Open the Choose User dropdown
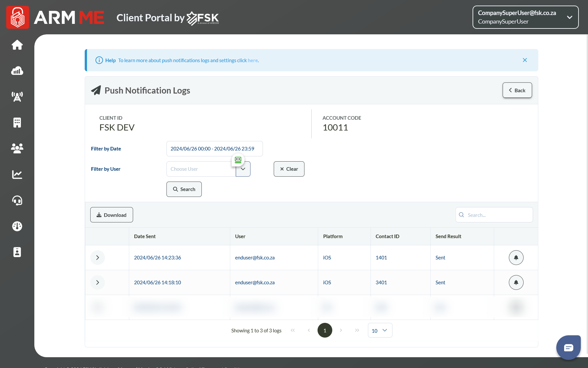This screenshot has height=368, width=588. pos(243,169)
